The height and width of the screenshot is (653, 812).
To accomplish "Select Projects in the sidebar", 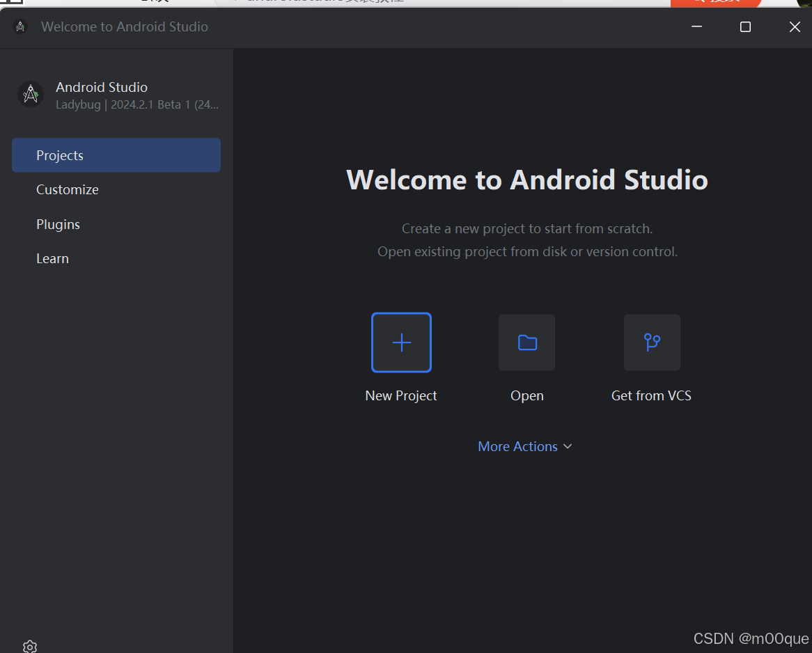I will click(60, 155).
